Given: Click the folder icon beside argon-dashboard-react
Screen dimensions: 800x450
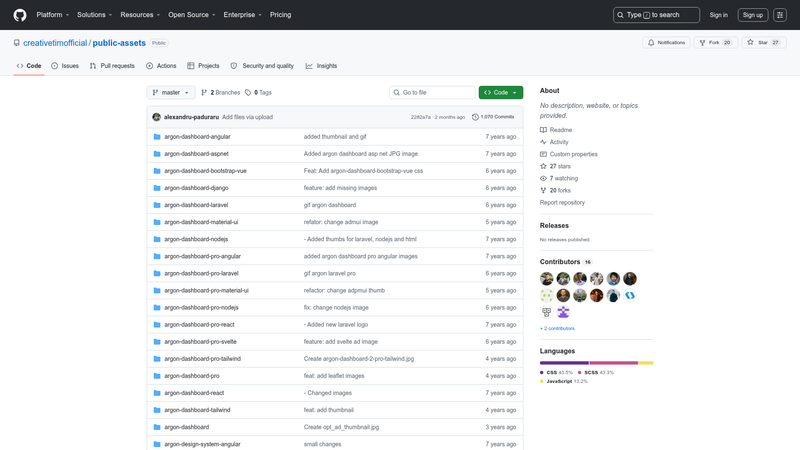Looking at the screenshot, I should [157, 393].
